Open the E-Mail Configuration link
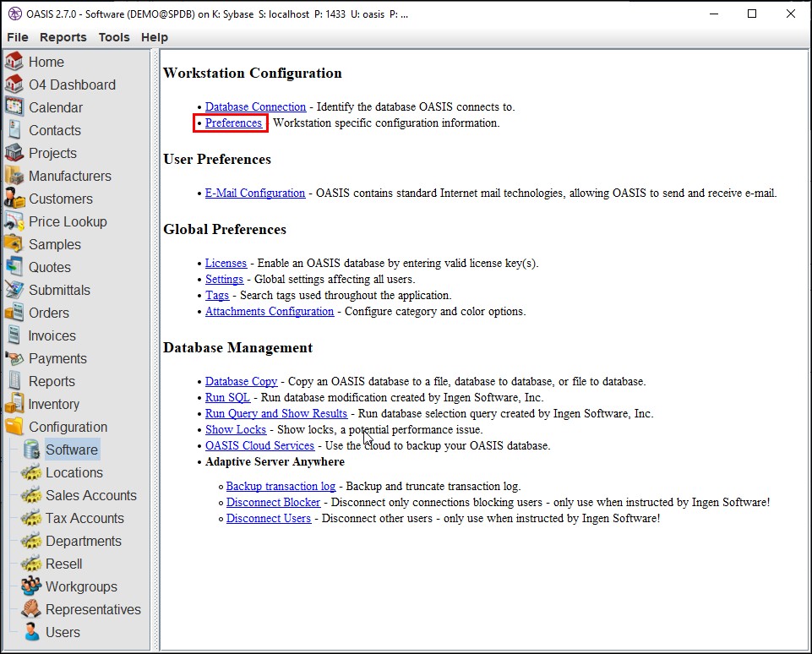The width and height of the screenshot is (812, 654). (x=255, y=193)
